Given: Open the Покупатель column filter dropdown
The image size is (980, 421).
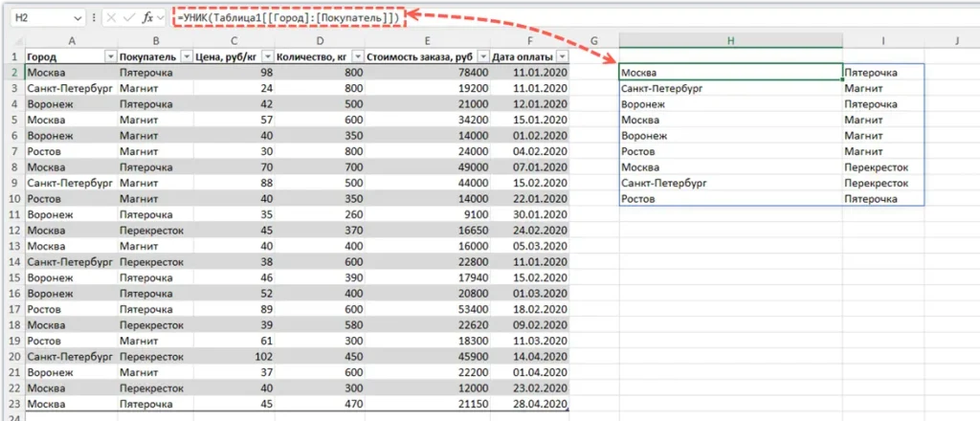Looking at the screenshot, I should click(186, 56).
